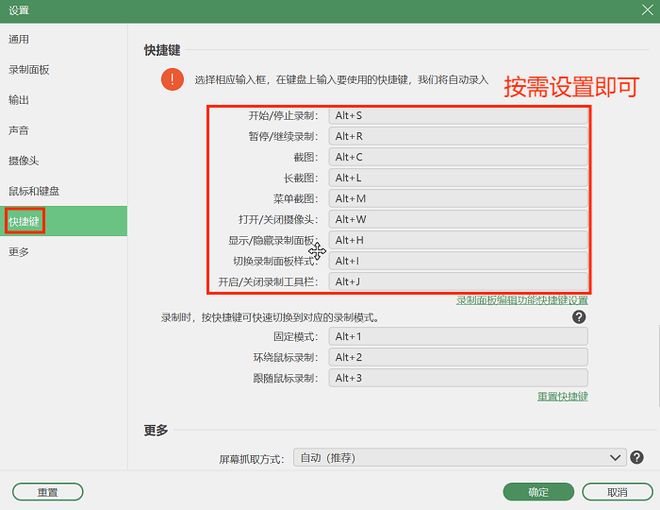
Task: Go to 输出 settings
Action: tap(19, 100)
